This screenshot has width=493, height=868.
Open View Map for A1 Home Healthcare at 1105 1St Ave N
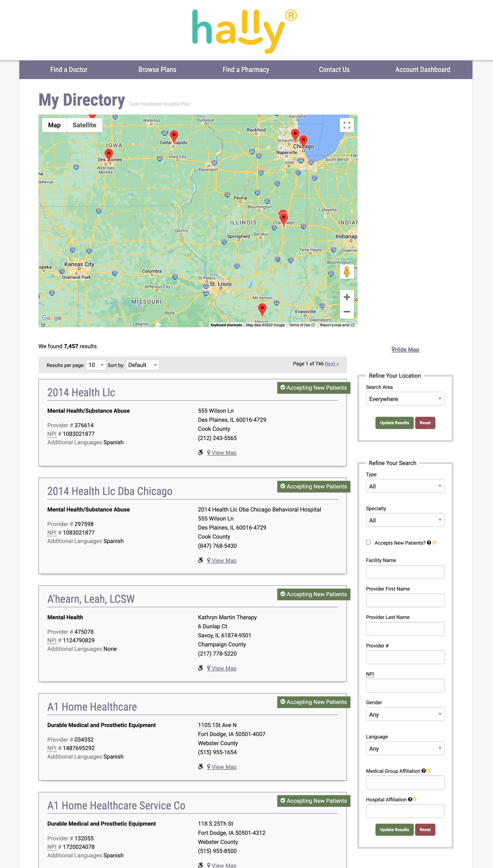click(222, 767)
